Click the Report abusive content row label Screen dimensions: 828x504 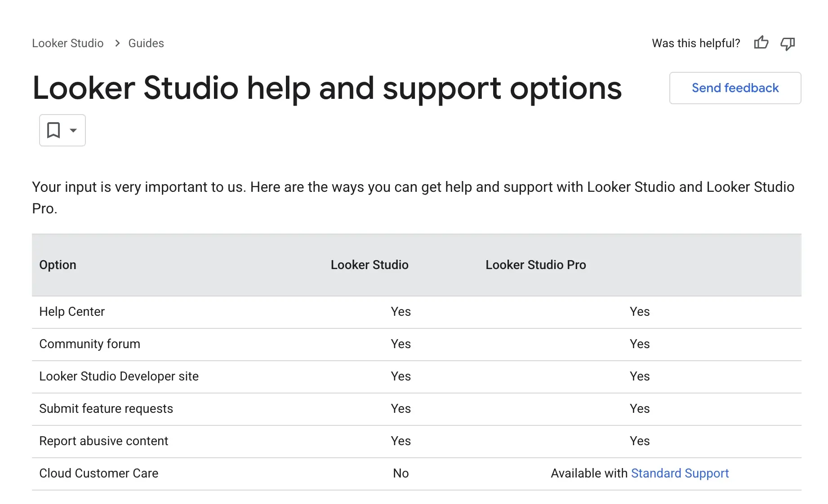click(104, 441)
